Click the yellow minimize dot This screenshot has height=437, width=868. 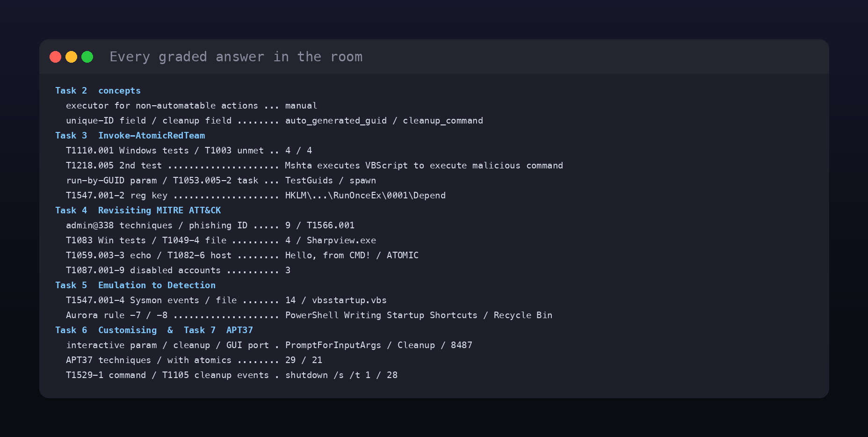(71, 57)
